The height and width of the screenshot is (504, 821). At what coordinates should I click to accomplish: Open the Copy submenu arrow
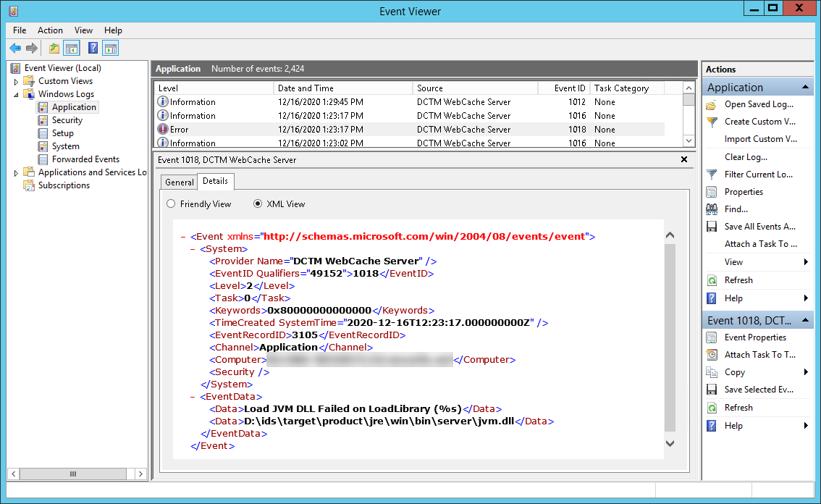[806, 372]
